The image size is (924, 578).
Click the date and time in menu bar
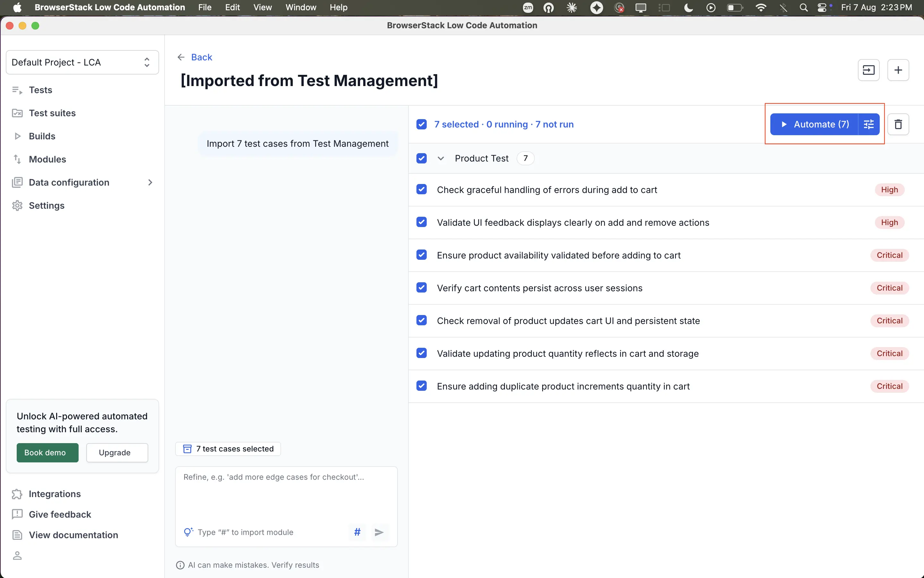(x=876, y=8)
